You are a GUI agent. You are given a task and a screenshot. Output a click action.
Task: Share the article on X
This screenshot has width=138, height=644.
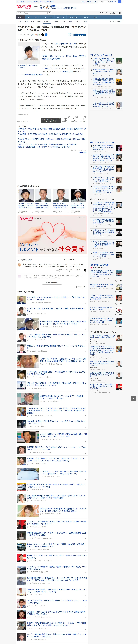point(43,35)
